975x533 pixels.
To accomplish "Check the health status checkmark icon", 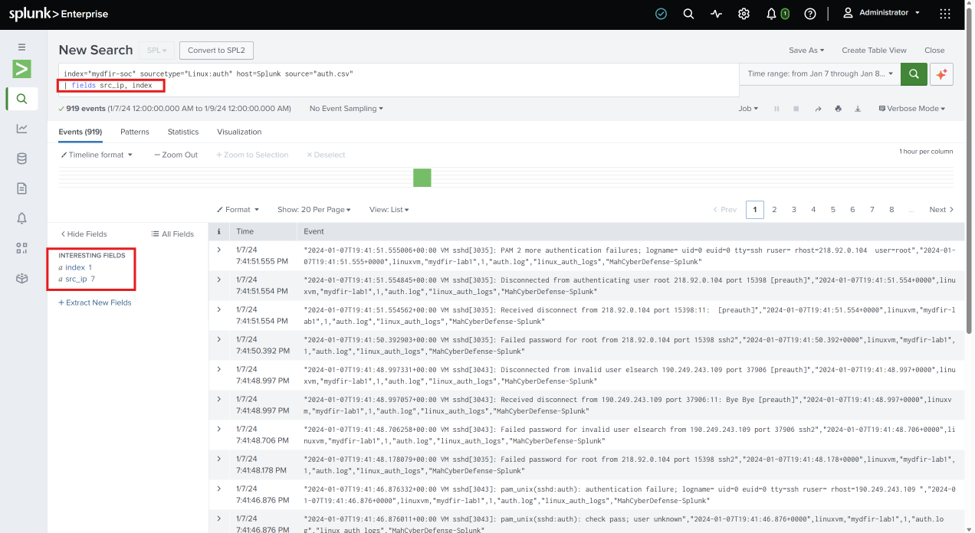I will click(x=661, y=14).
